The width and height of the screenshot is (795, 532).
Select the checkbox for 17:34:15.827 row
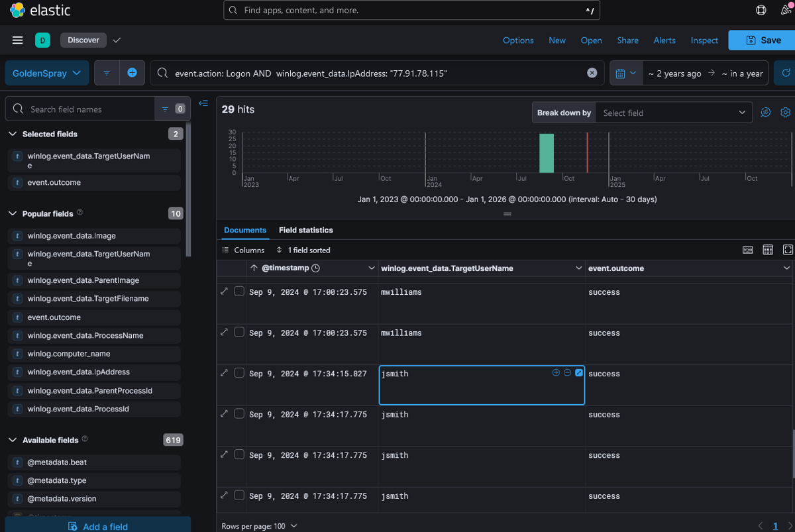click(x=239, y=373)
